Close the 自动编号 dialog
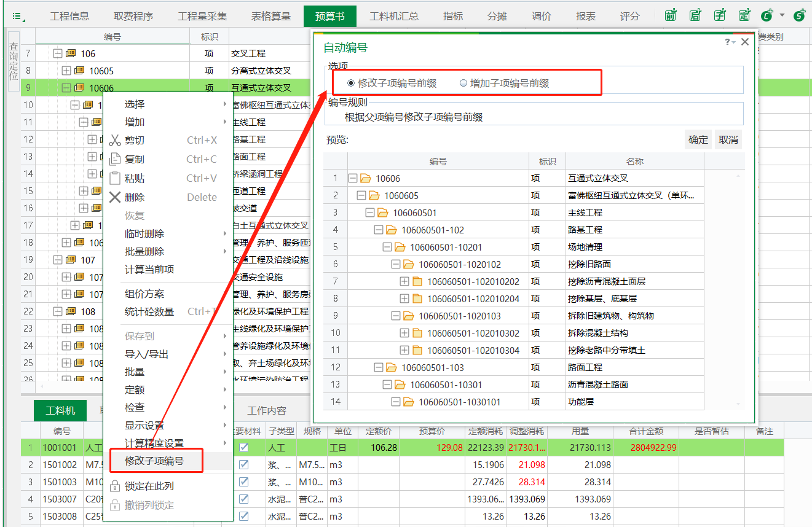The height and width of the screenshot is (527, 812). click(x=745, y=42)
